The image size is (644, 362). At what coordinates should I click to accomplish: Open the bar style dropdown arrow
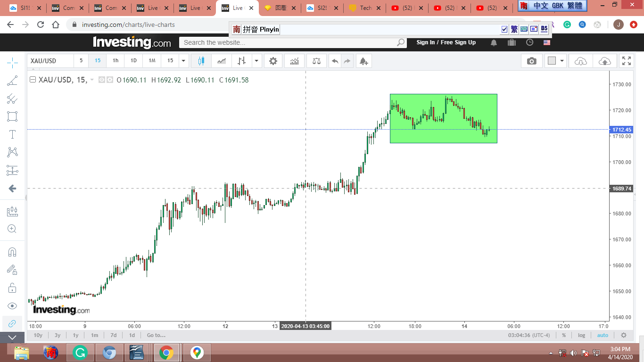click(x=256, y=61)
